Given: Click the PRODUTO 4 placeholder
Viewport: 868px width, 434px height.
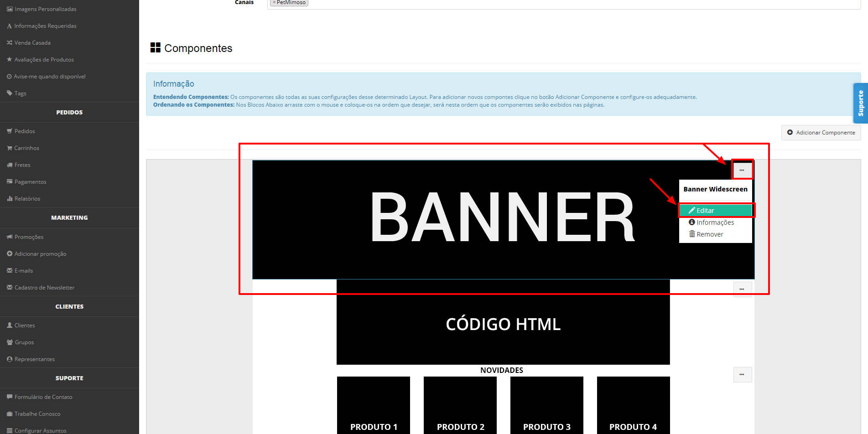Looking at the screenshot, I should pos(634,405).
